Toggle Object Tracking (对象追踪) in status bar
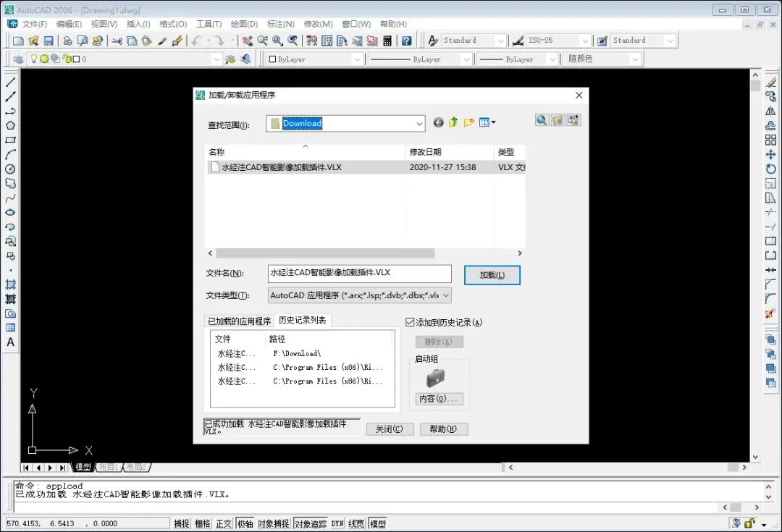Image resolution: width=782 pixels, height=532 pixels. (310, 523)
